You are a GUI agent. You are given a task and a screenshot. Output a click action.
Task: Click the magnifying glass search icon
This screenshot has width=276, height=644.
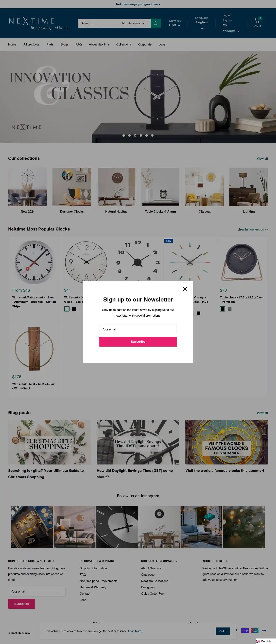(156, 23)
